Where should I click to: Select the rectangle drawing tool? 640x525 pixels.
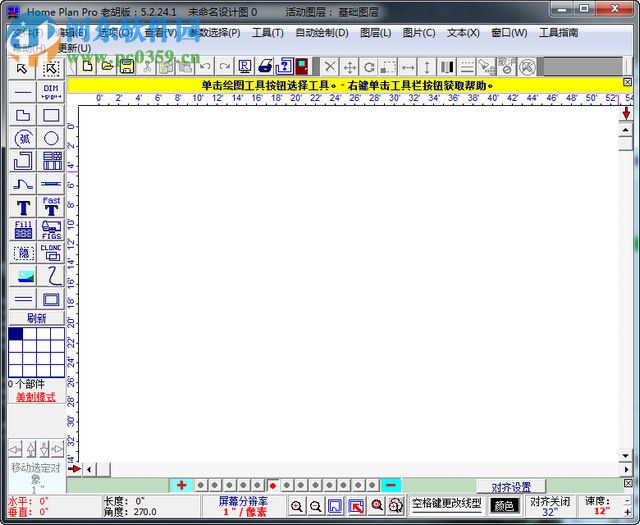tap(51, 115)
